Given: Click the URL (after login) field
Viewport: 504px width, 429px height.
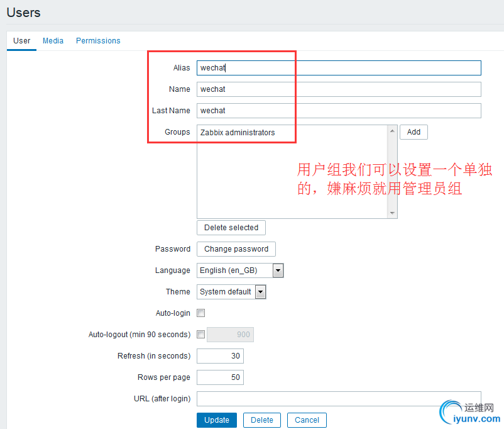Looking at the screenshot, I should point(339,399).
